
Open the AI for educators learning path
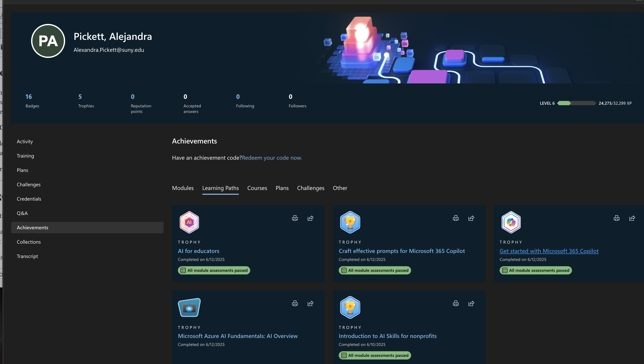click(199, 251)
